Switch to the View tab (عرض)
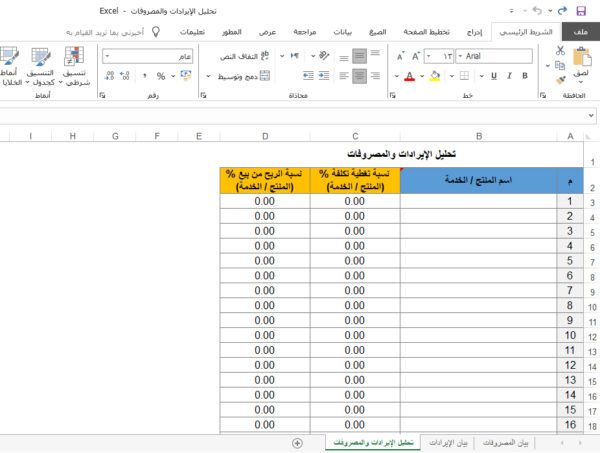Image resolution: width=600 pixels, height=453 pixels. click(267, 32)
